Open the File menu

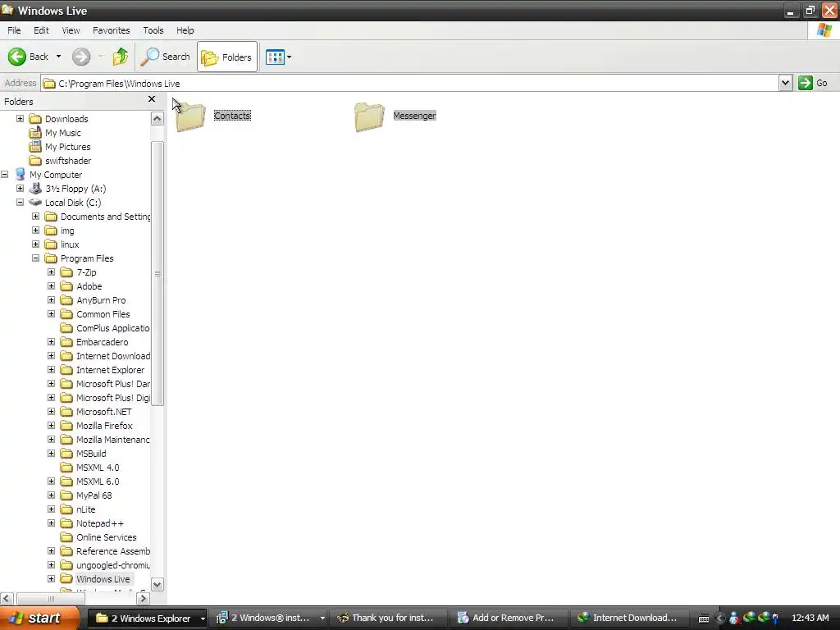tap(14, 30)
